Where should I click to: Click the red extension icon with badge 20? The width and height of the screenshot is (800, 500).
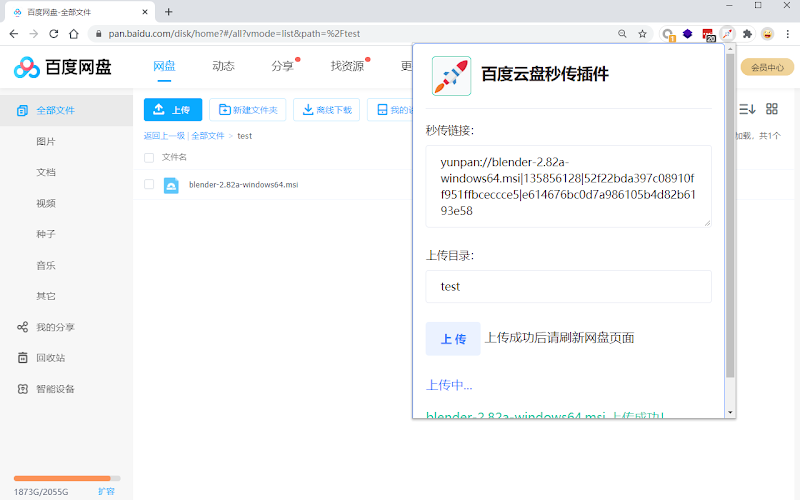point(708,35)
